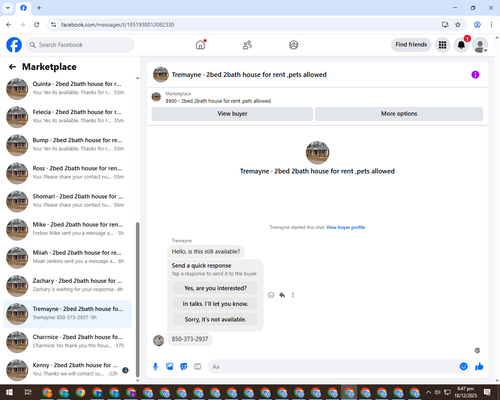The height and width of the screenshot is (400, 500).
Task: Open Windows Task View icon
Action: click(28, 392)
